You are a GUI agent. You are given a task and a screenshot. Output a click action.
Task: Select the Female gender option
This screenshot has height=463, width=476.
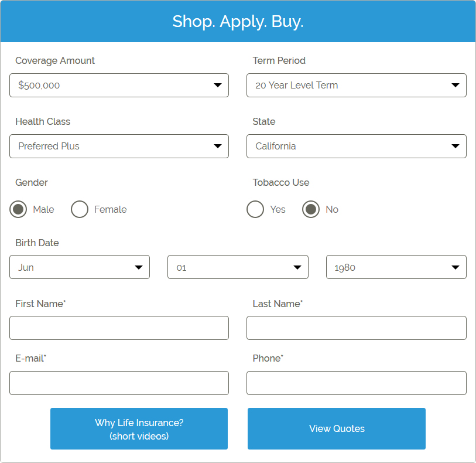point(80,209)
